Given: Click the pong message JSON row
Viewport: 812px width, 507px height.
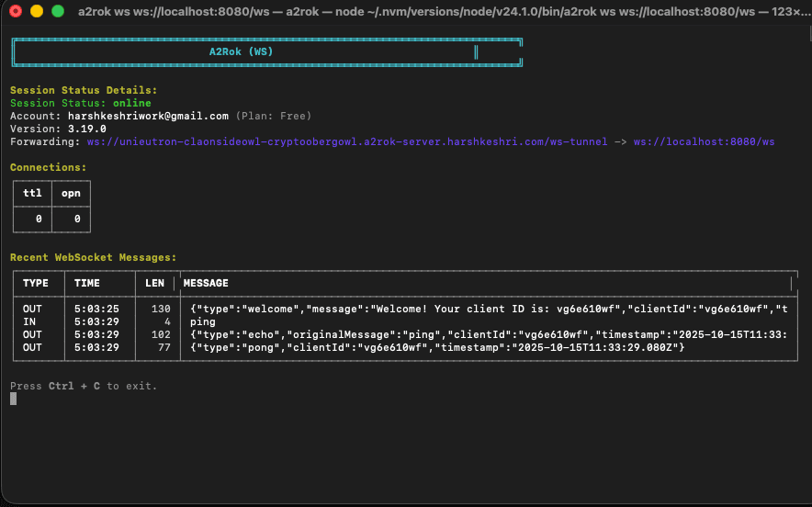Looking at the screenshot, I should pos(438,347).
